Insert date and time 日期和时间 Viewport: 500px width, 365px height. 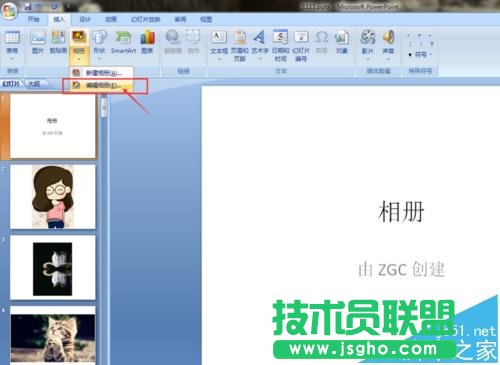[x=280, y=46]
